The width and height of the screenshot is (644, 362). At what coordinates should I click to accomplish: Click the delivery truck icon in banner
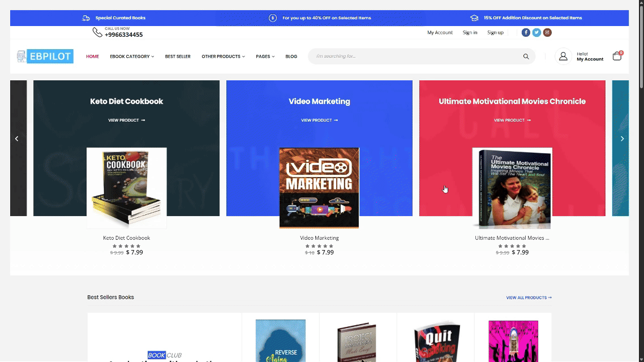[86, 18]
